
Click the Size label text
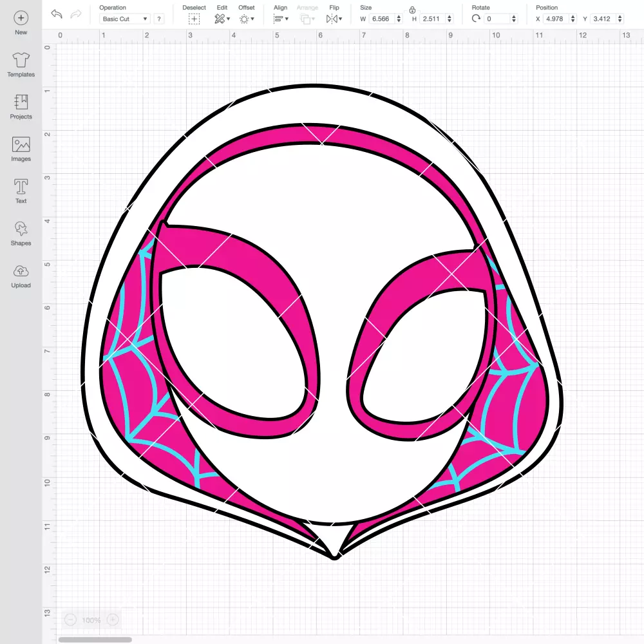[x=366, y=7]
